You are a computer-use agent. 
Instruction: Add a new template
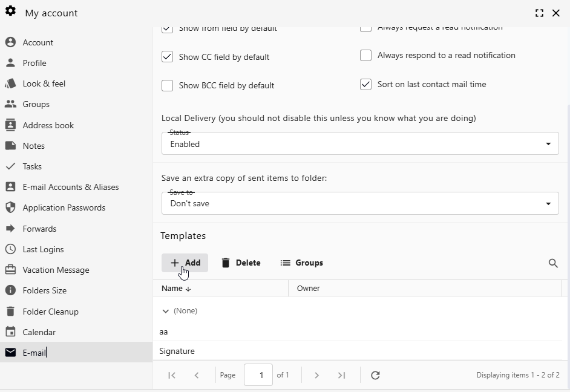[185, 263]
